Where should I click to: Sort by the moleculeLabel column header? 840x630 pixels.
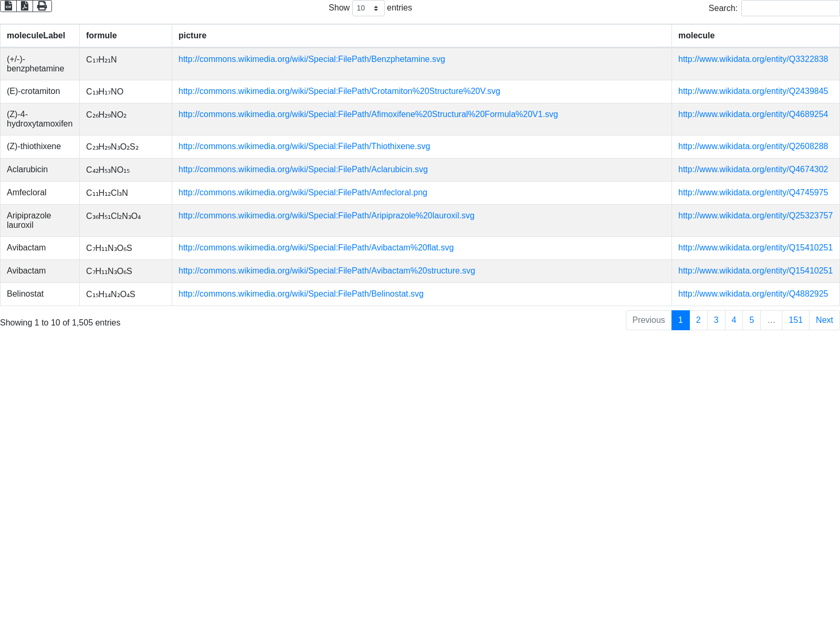point(36,36)
